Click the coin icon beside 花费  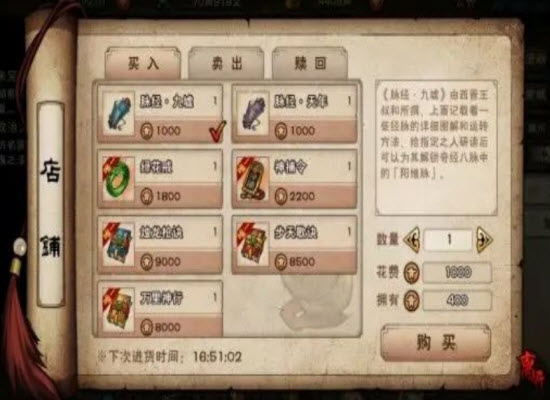coord(412,273)
